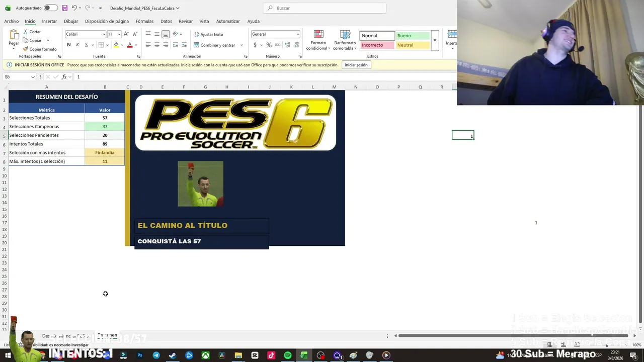Toggle underline (S) formatting
Viewport: 644px width, 362px height.
tap(86, 45)
